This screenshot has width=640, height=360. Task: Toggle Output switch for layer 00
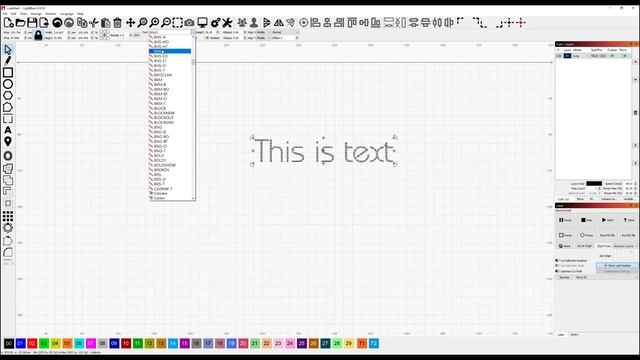[612, 56]
